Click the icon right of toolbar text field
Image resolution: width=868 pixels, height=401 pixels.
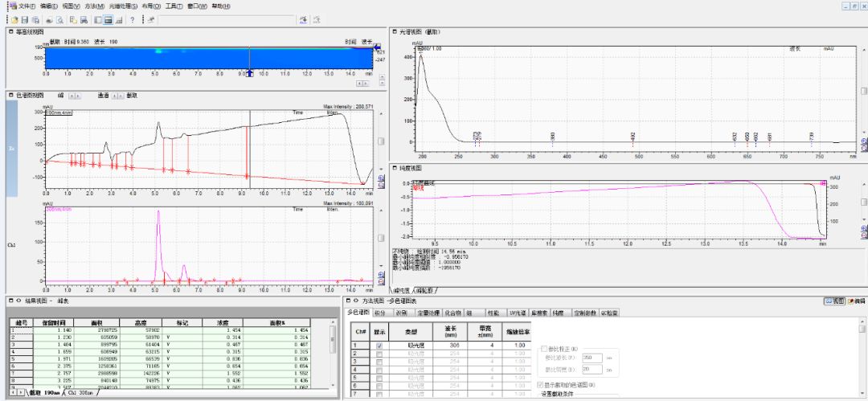pyautogui.click(x=304, y=19)
